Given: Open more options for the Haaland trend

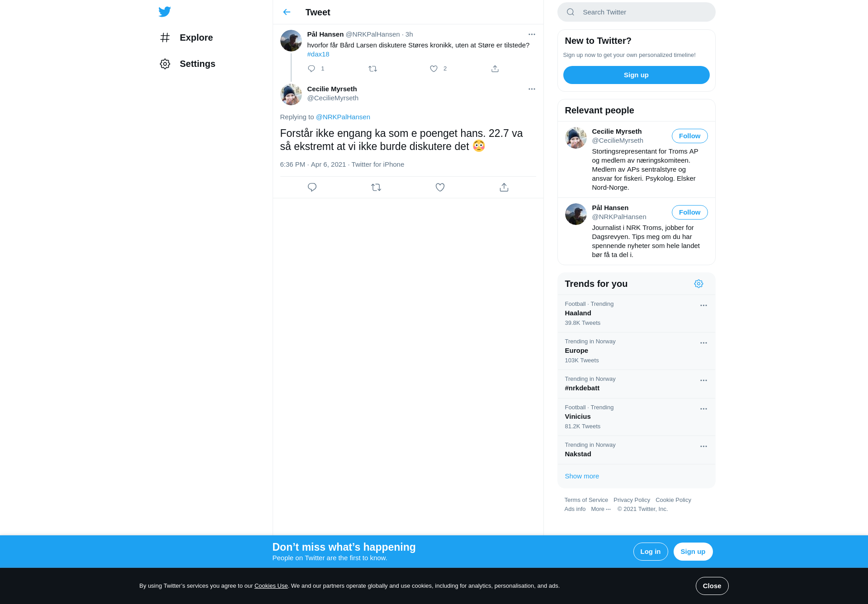Looking at the screenshot, I should point(703,305).
